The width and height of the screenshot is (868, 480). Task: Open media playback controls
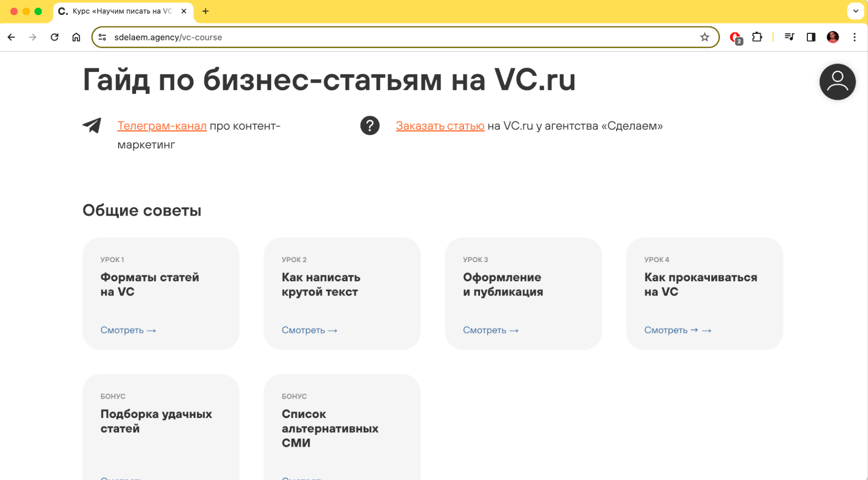pyautogui.click(x=789, y=37)
